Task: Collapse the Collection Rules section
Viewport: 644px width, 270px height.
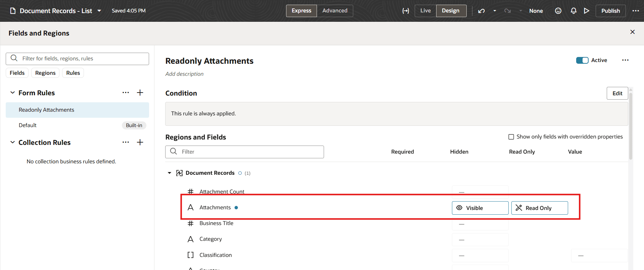Action: [12, 142]
